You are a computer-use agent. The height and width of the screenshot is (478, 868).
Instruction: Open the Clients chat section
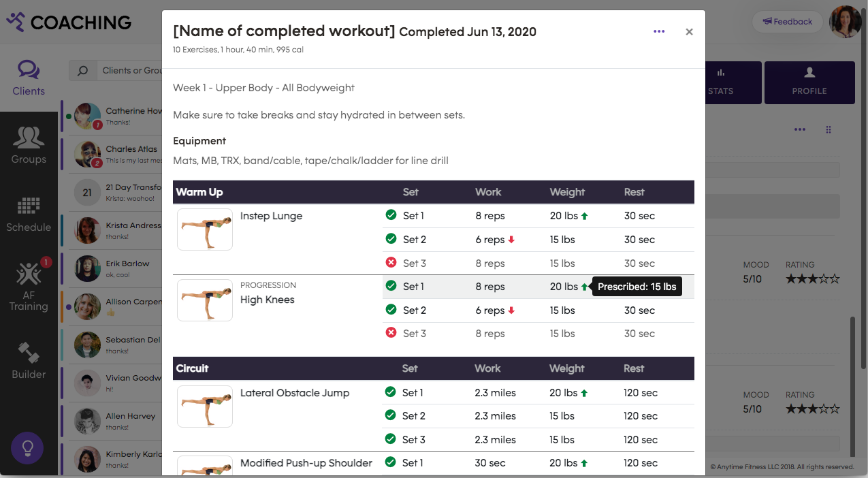tap(29, 78)
